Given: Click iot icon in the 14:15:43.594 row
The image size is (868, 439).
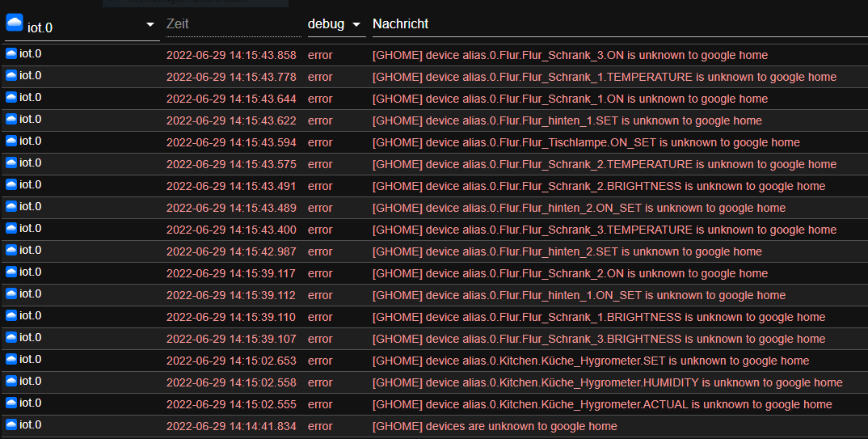Looking at the screenshot, I should (11, 141).
